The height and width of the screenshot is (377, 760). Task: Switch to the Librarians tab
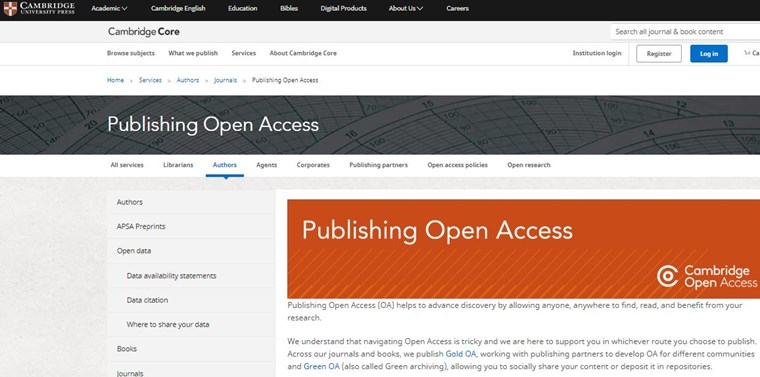coord(178,165)
